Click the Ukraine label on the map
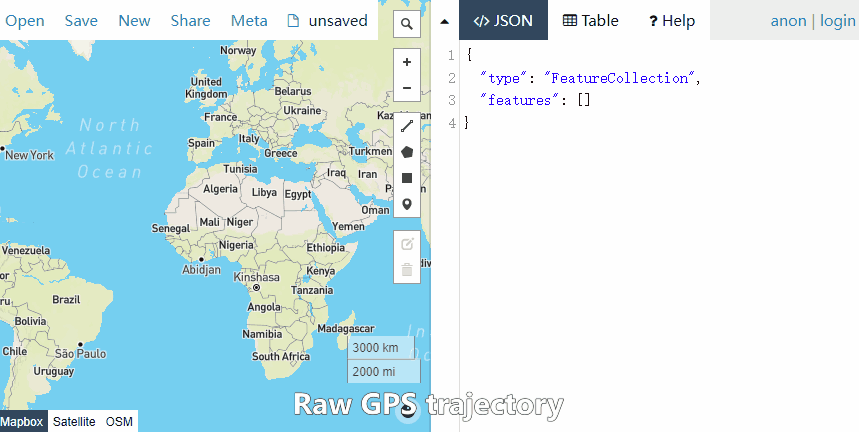 tap(302, 110)
